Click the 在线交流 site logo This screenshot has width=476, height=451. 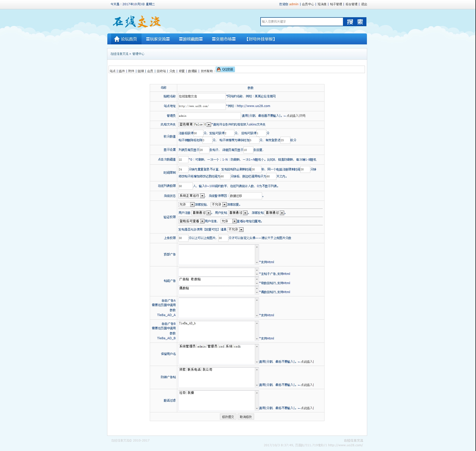tap(137, 22)
